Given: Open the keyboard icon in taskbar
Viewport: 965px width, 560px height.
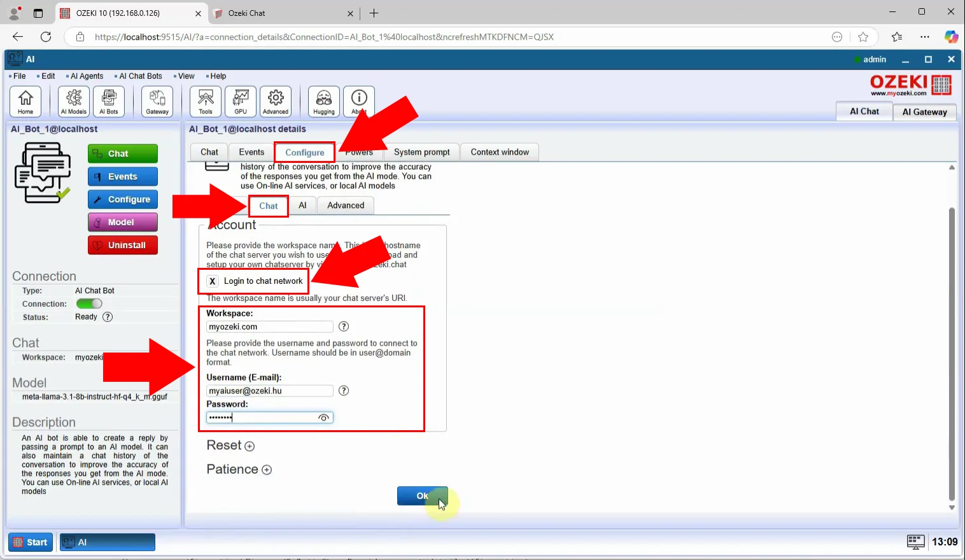Looking at the screenshot, I should (915, 542).
